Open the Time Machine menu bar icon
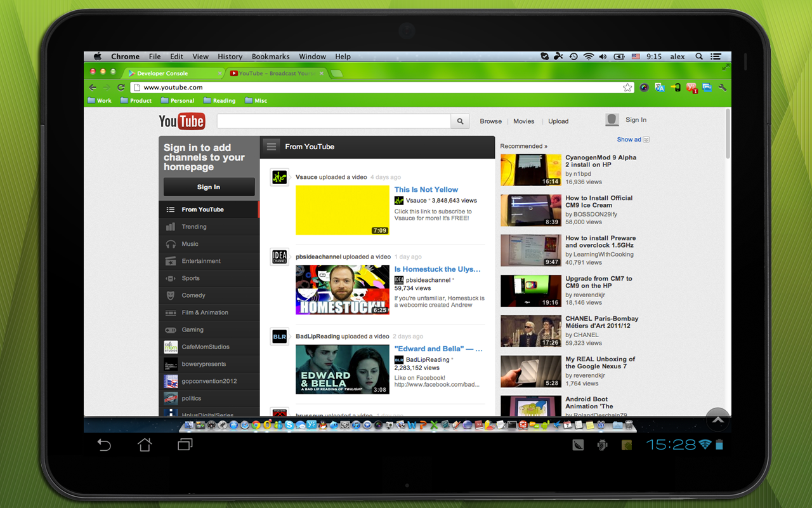The image size is (812, 508). click(573, 57)
